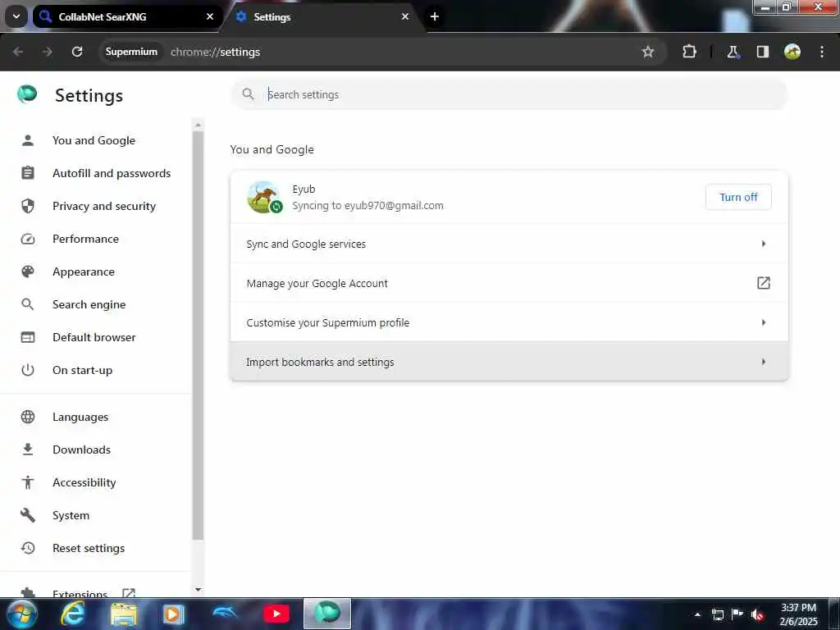Open the tab search dropdown arrow
840x630 pixels.
(16, 16)
